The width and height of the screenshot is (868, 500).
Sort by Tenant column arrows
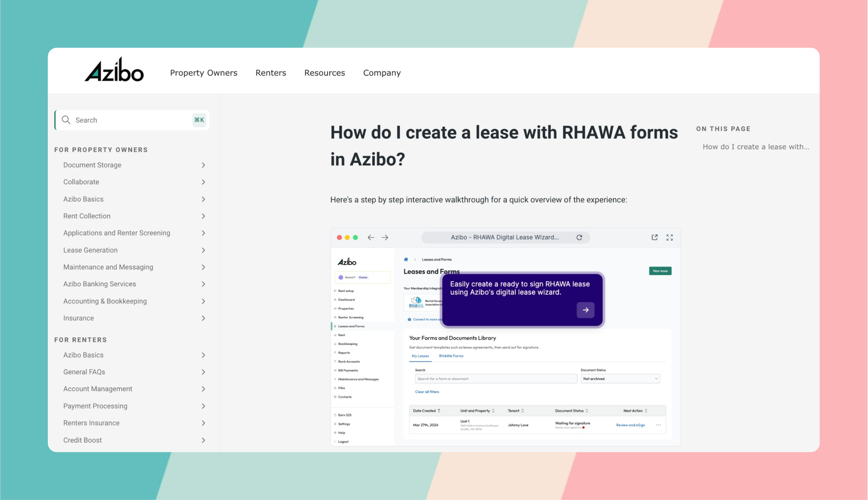point(523,411)
